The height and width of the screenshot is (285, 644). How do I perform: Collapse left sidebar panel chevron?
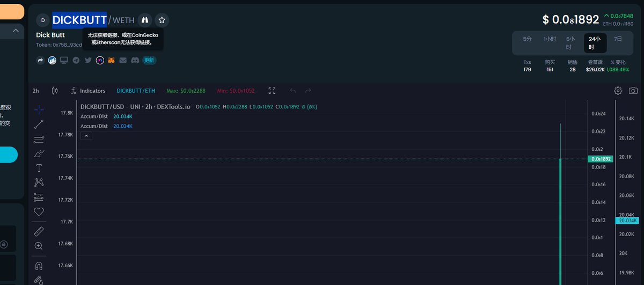[x=16, y=31]
